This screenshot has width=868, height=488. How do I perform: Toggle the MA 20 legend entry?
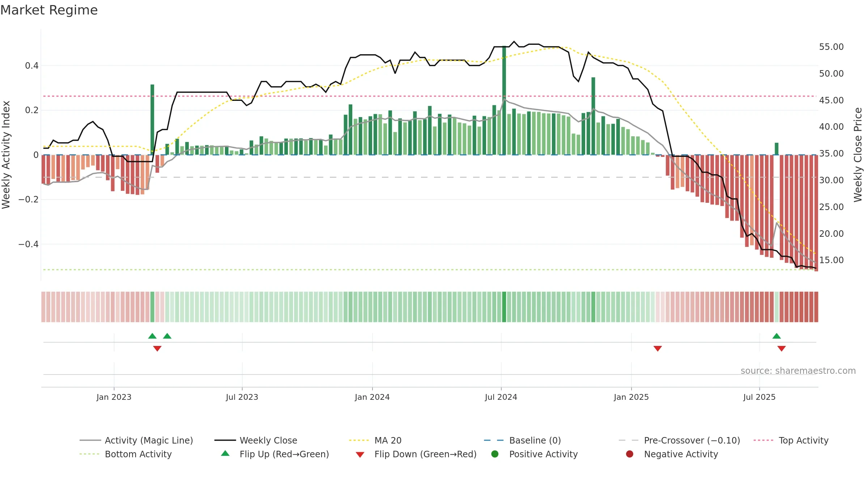(x=375, y=440)
